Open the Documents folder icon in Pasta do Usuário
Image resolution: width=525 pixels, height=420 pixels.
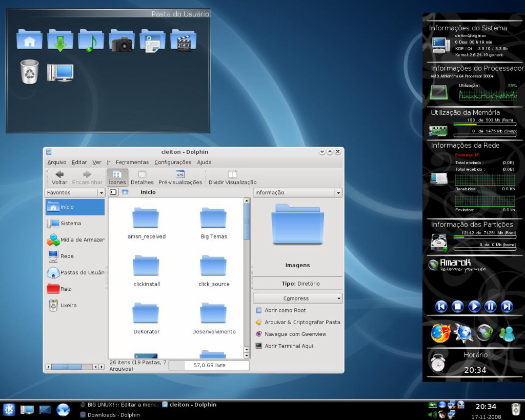pos(153,41)
